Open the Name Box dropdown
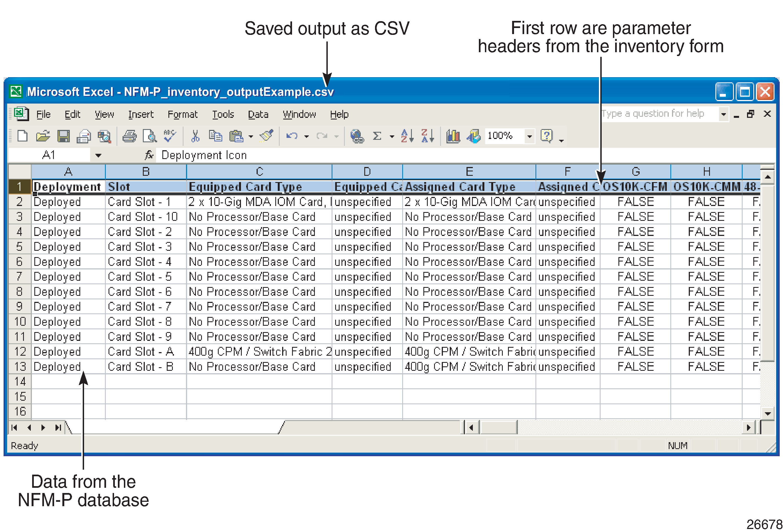 point(98,155)
